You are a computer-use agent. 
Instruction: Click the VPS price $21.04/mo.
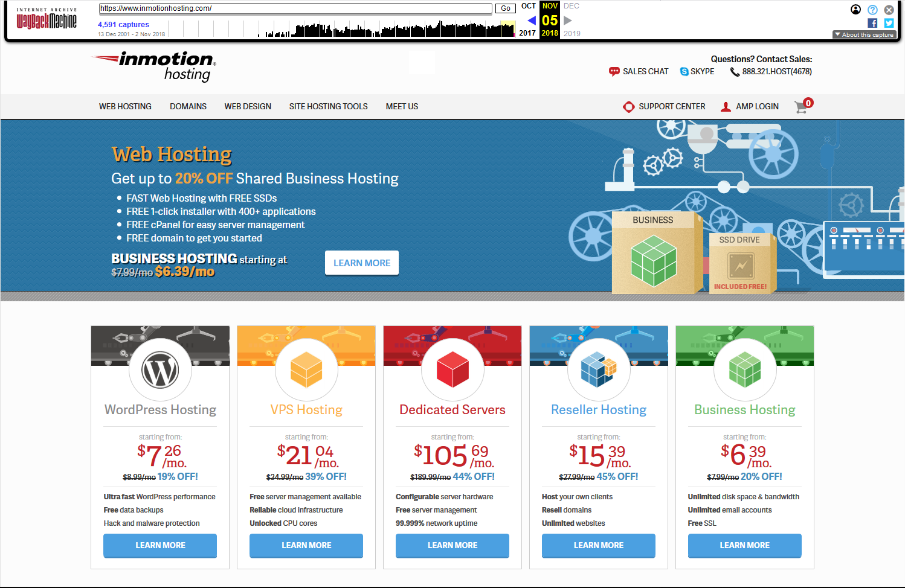(308, 456)
